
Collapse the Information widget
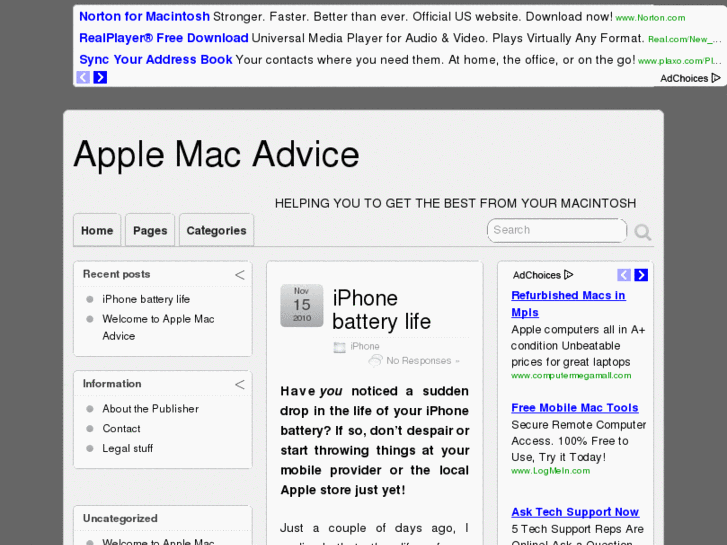(x=240, y=384)
